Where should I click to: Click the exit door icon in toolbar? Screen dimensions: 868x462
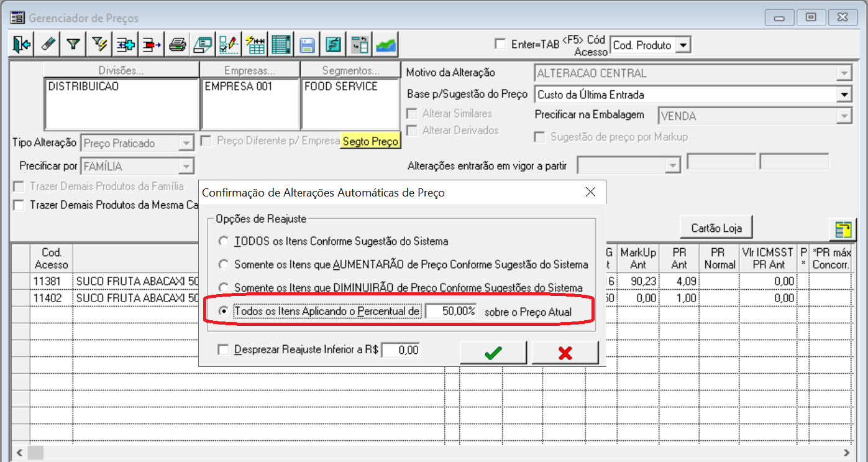pyautogui.click(x=22, y=45)
